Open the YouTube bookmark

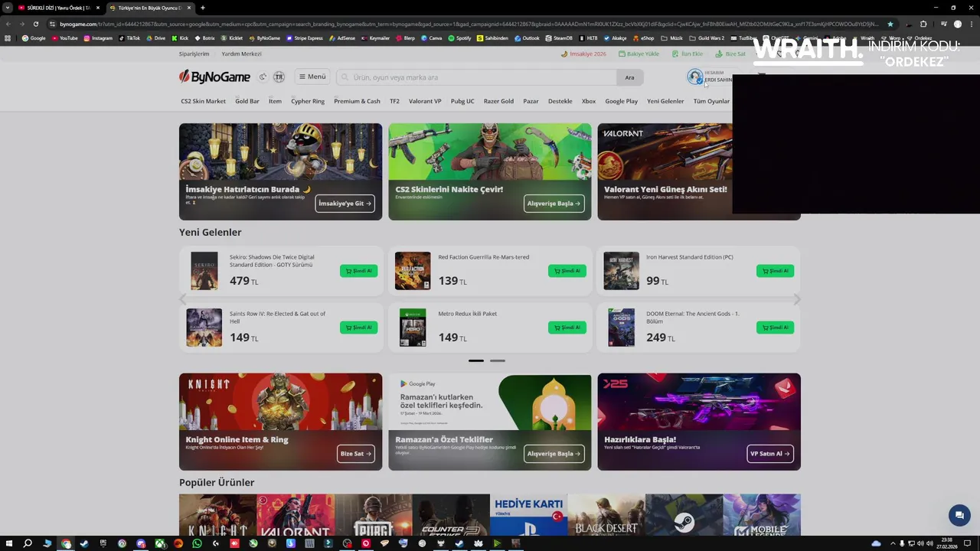point(64,37)
